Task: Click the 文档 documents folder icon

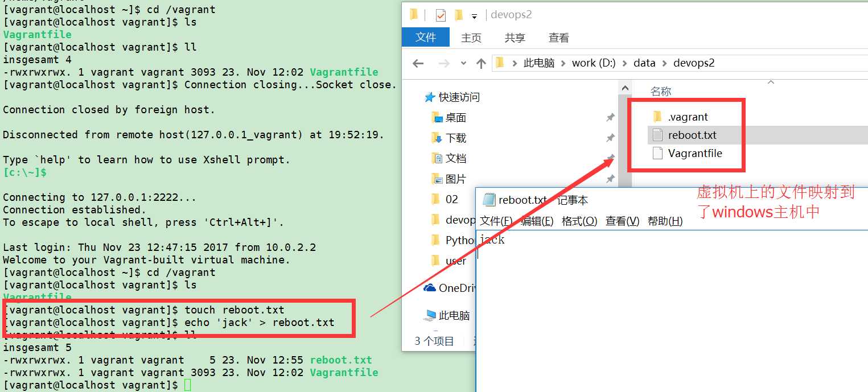Action: click(437, 158)
